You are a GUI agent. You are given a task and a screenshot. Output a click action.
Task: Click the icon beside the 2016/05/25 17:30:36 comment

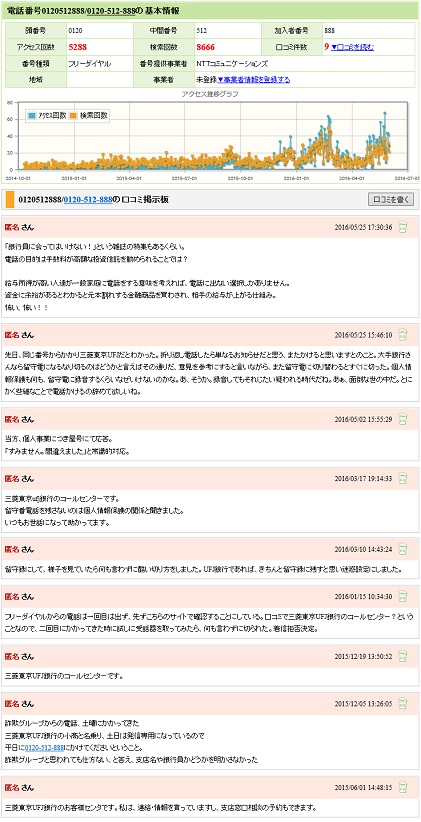tap(403, 227)
